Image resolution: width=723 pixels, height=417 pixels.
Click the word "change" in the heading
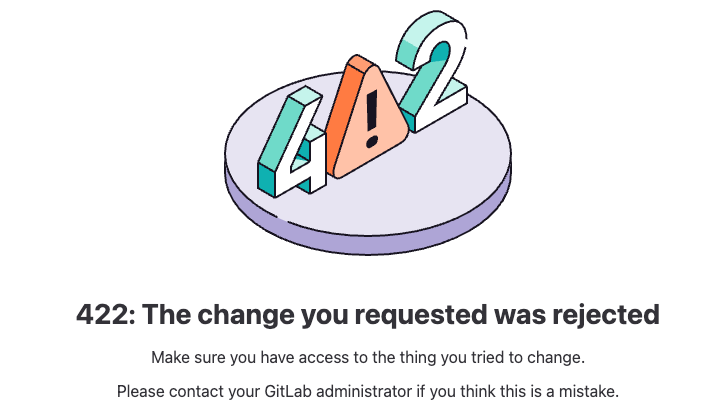click(243, 314)
